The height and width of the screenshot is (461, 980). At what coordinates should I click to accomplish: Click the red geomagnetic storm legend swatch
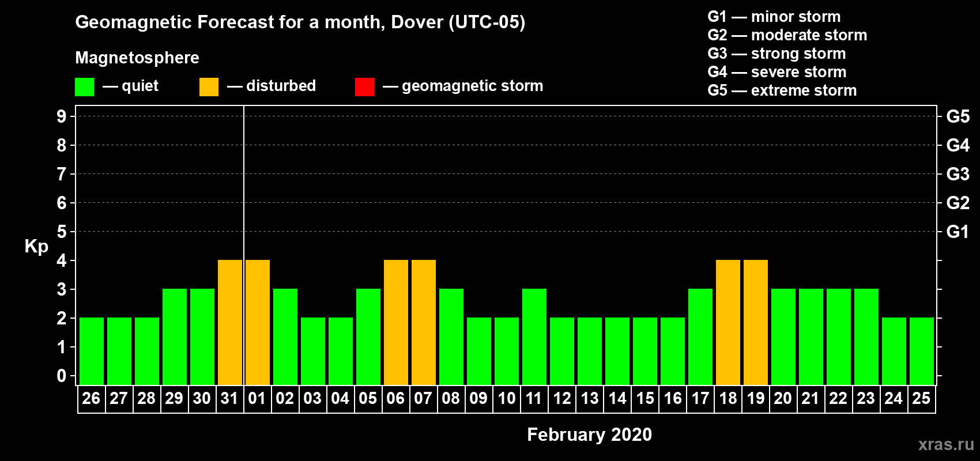coord(364,87)
